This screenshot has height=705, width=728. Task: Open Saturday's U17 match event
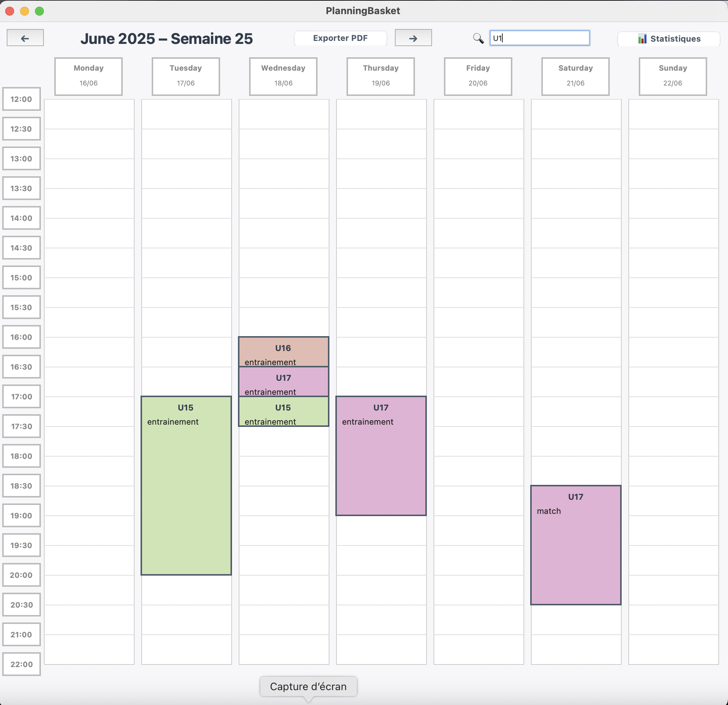[x=576, y=545]
